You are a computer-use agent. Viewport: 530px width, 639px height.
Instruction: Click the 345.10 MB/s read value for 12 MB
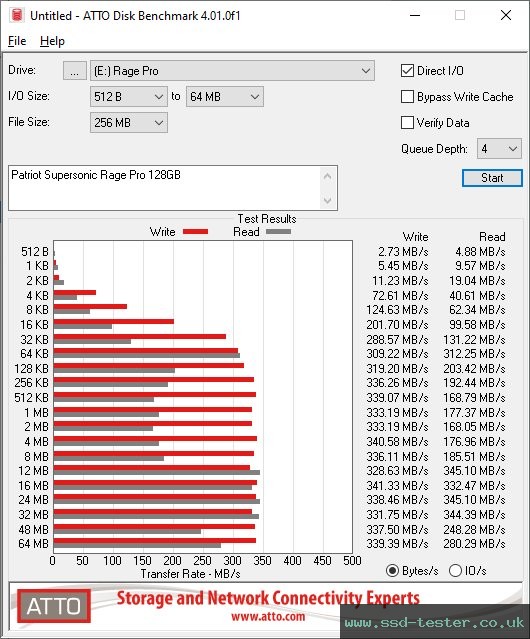[474, 471]
